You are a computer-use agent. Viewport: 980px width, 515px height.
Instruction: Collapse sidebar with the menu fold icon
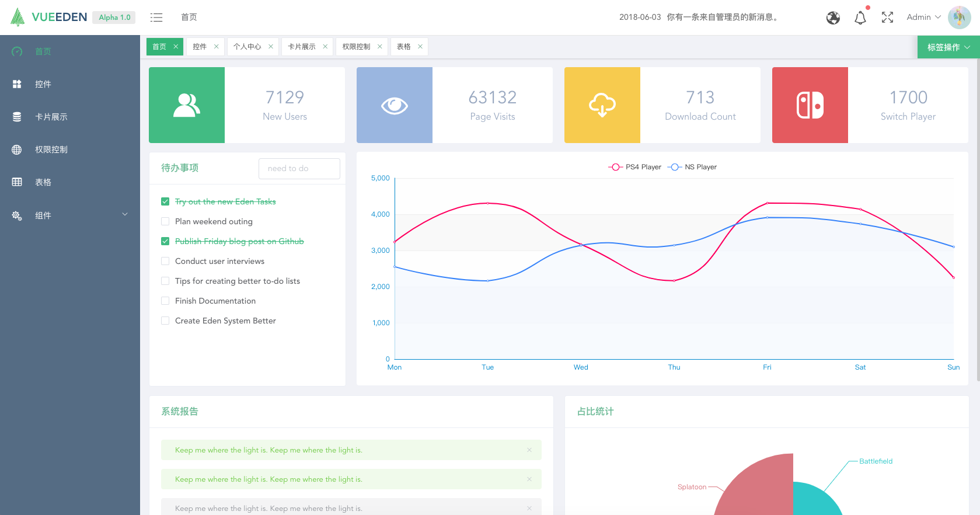pyautogui.click(x=156, y=18)
